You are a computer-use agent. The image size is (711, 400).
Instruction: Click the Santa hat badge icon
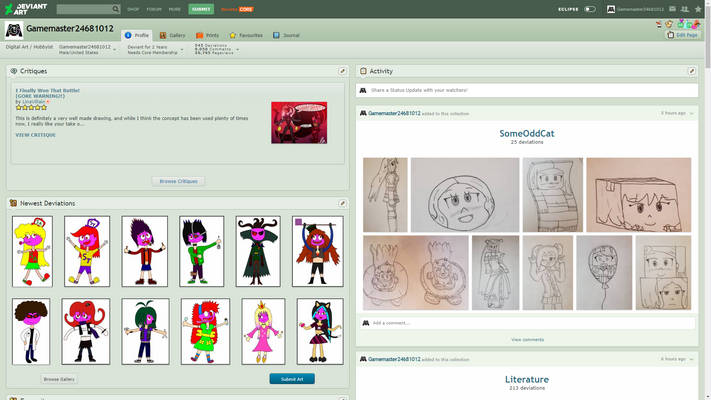pyautogui.click(x=659, y=24)
